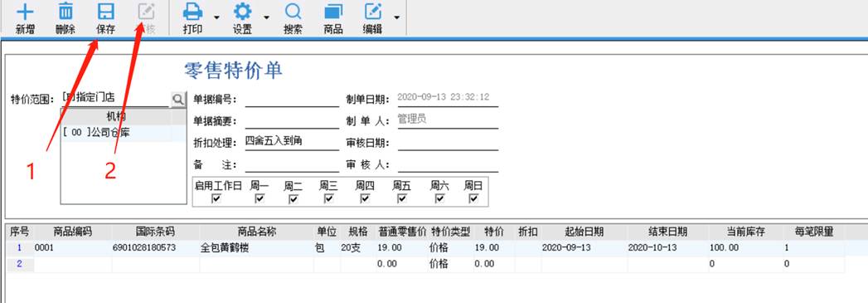This screenshot has height=303, width=868.
Task: Click the 每笔限量 column header
Action: coord(814,232)
